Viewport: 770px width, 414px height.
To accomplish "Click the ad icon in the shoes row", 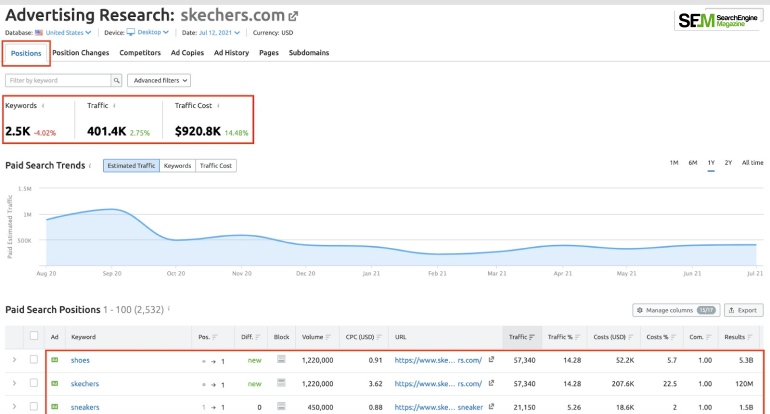I will pyautogui.click(x=55, y=360).
